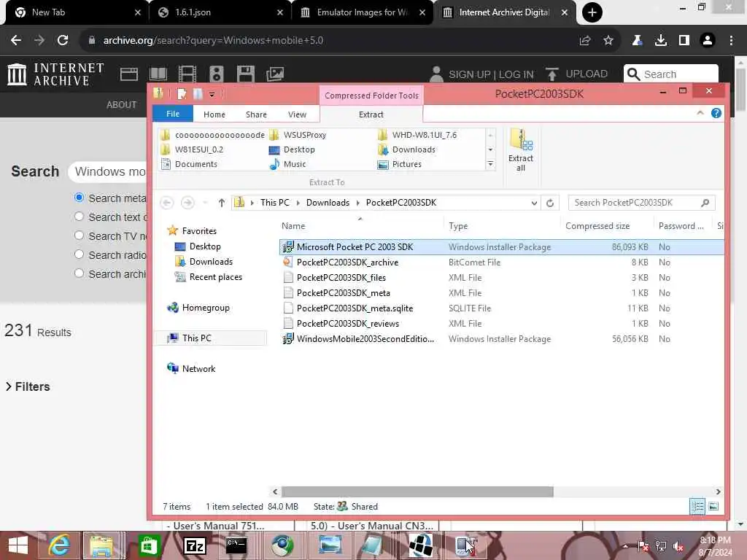Image resolution: width=747 pixels, height=560 pixels.
Task: Click Internet Archive texts book icon
Action: coord(158,74)
